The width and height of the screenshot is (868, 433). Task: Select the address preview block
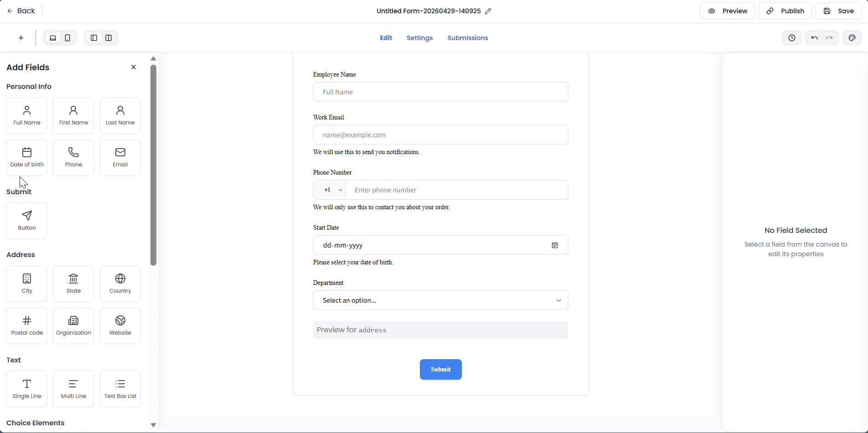coord(441,330)
